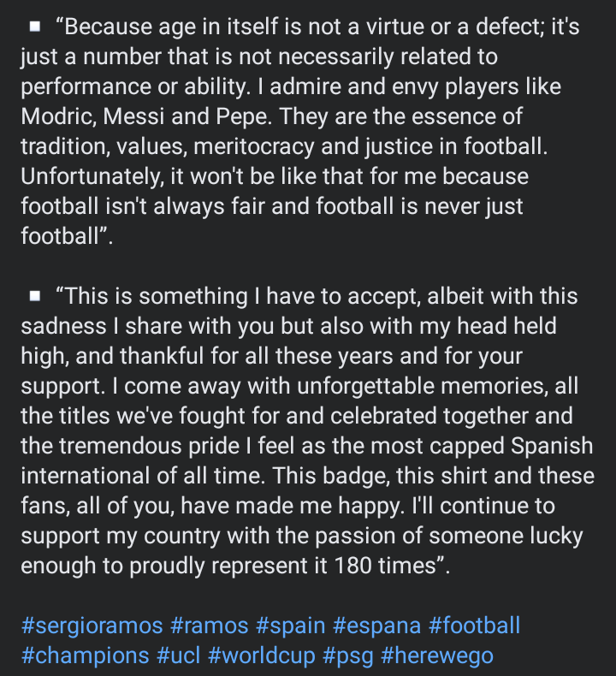Follow the #espana hashtag link
Screen dimensions: 616x676
376,626
